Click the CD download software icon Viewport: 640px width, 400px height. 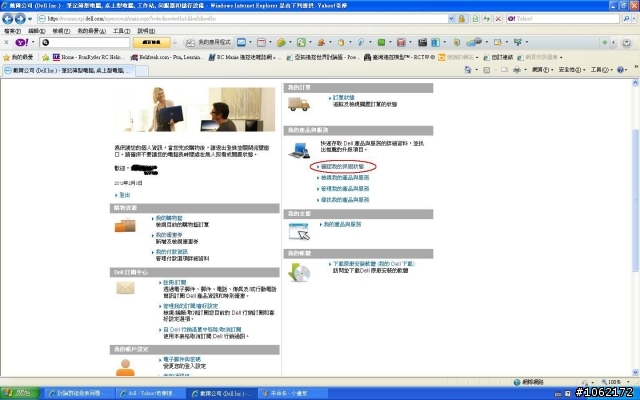pyautogui.click(x=299, y=272)
